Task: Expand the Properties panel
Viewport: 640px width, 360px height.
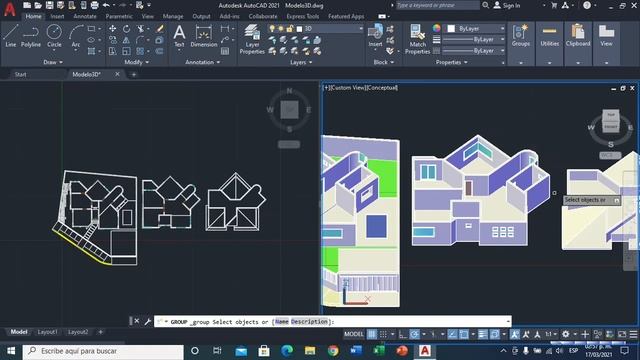Action: point(451,62)
